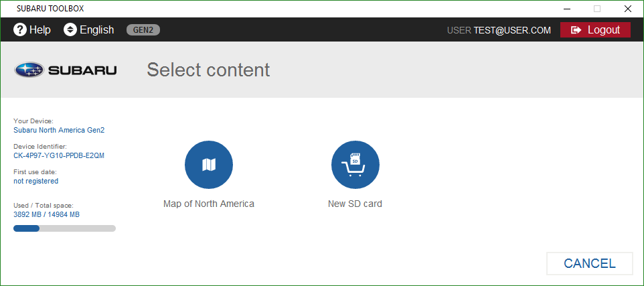Click device name Subaru North America Gen2
Viewport: 644px width, 286px height.
click(x=59, y=130)
